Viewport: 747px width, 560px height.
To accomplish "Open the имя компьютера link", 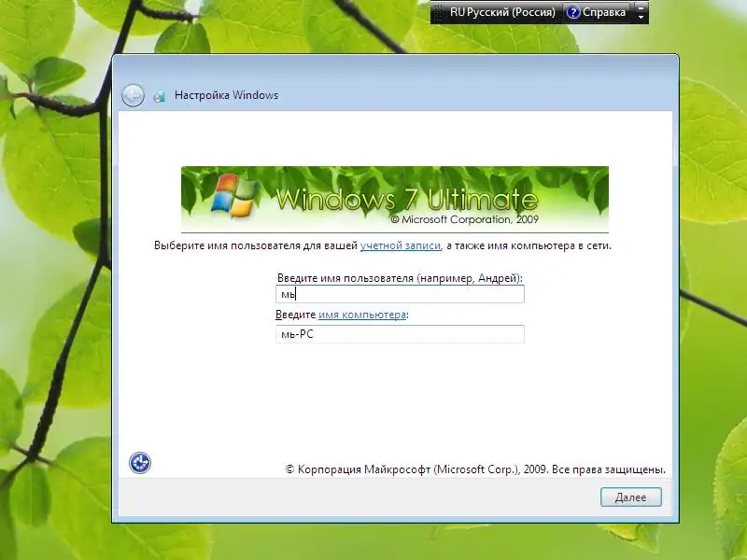I will pos(362,315).
